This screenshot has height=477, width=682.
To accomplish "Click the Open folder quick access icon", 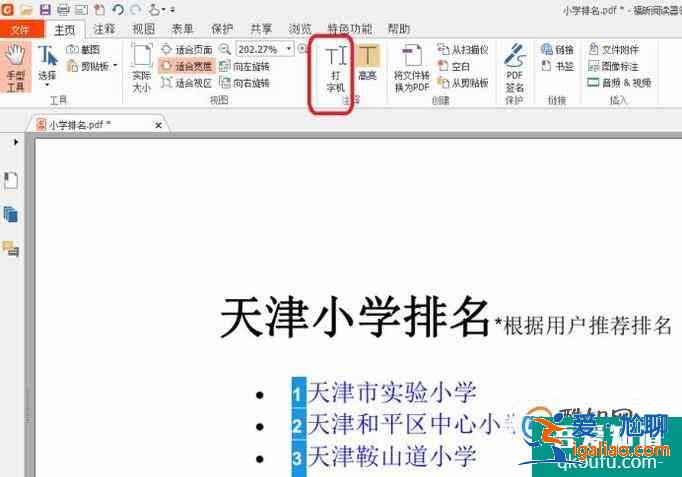I will point(27,9).
